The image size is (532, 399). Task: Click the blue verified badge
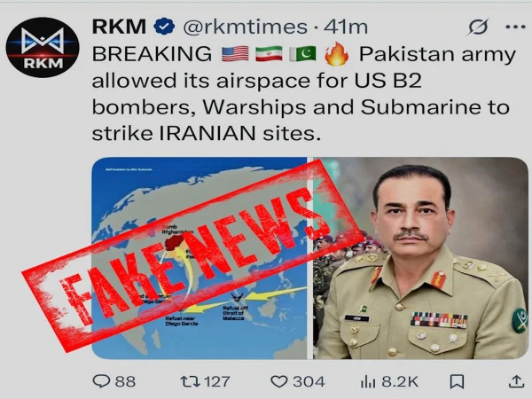164,27
